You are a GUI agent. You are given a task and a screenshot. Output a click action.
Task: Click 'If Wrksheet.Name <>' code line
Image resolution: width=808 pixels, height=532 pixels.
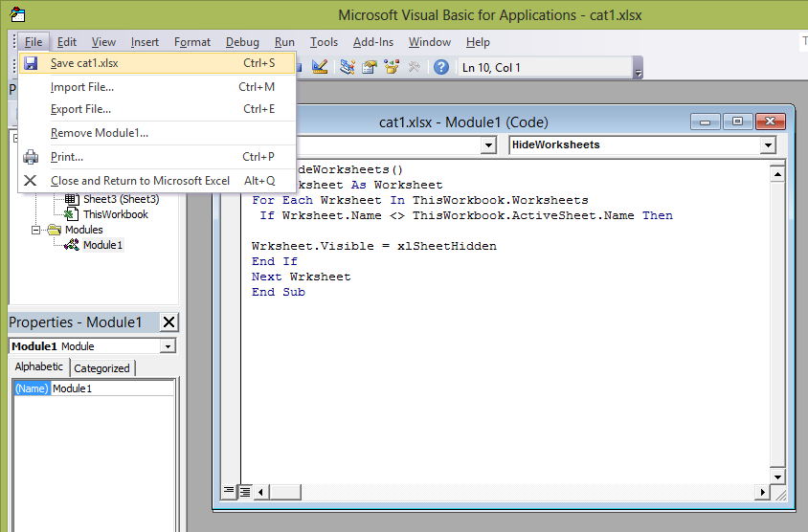(466, 215)
